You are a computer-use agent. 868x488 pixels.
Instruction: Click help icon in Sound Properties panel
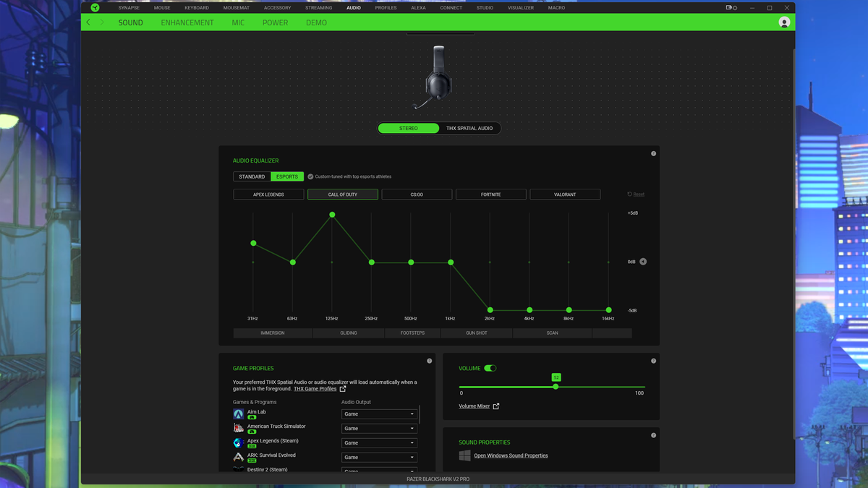[x=653, y=435]
